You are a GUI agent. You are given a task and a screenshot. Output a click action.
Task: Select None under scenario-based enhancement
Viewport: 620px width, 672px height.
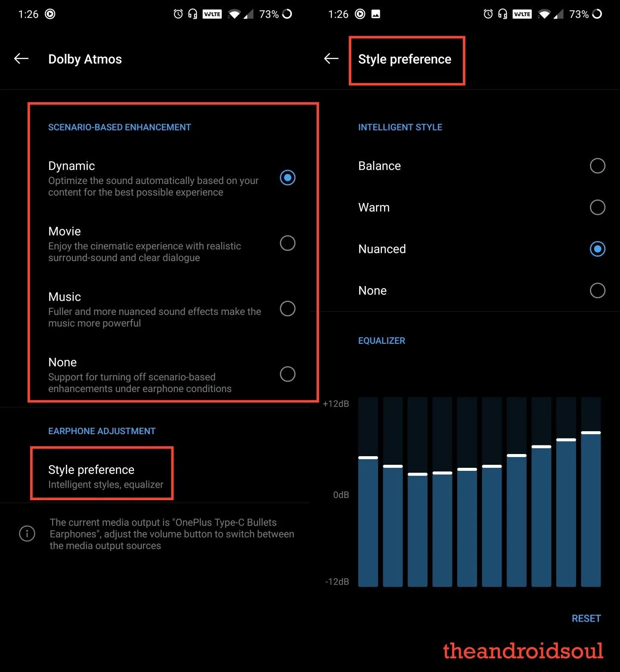coord(288,374)
